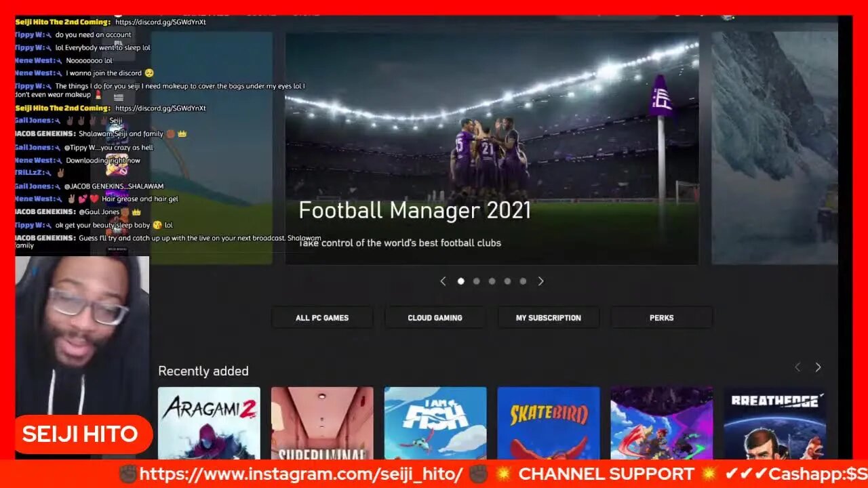Click chat message 'do you need an account'
Image resolution: width=868 pixels, height=488 pixels.
[94, 35]
